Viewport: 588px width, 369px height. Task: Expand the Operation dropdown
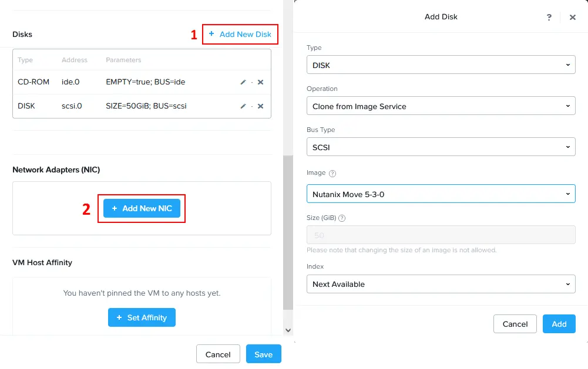(x=441, y=106)
